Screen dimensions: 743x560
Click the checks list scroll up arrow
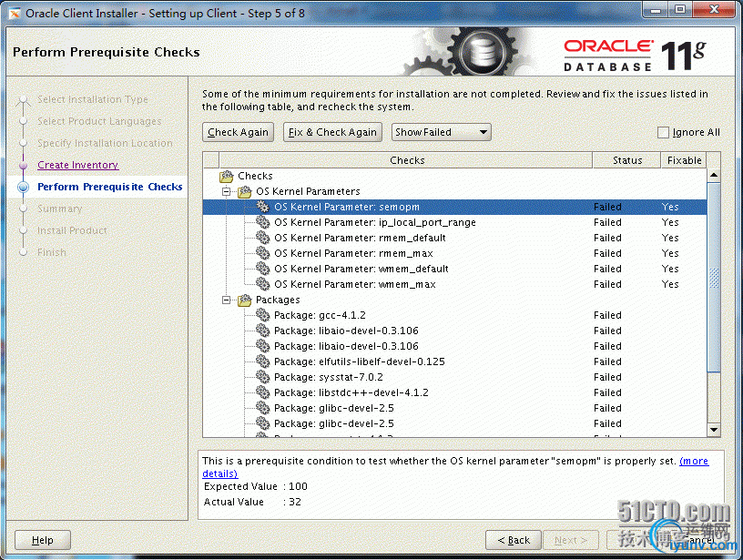[x=714, y=176]
